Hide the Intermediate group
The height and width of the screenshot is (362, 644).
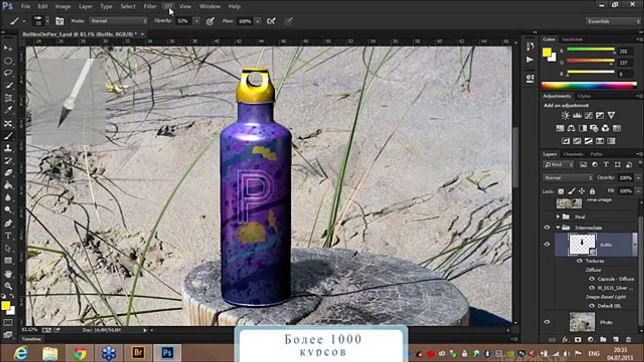547,228
